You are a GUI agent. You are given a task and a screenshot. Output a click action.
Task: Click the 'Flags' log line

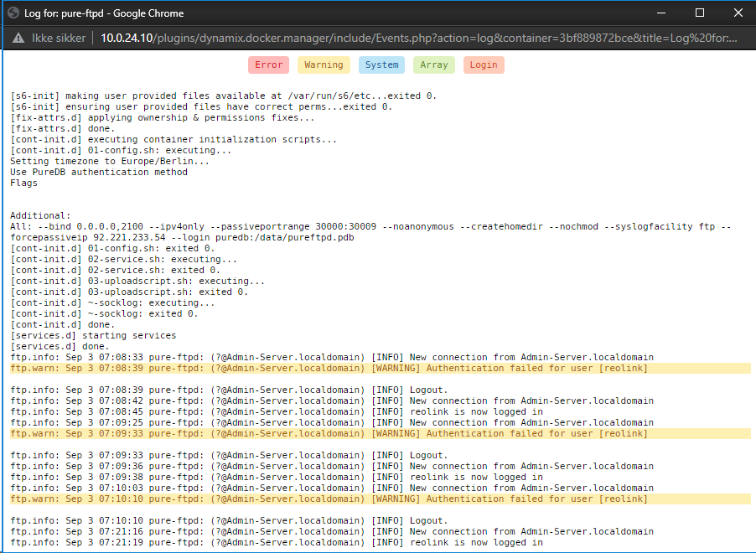[x=23, y=183]
